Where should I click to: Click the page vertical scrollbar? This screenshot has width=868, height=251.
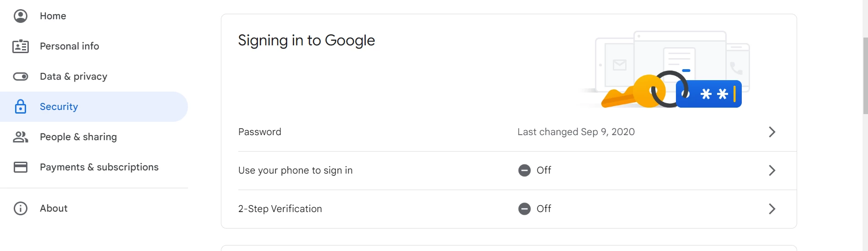[x=865, y=76]
